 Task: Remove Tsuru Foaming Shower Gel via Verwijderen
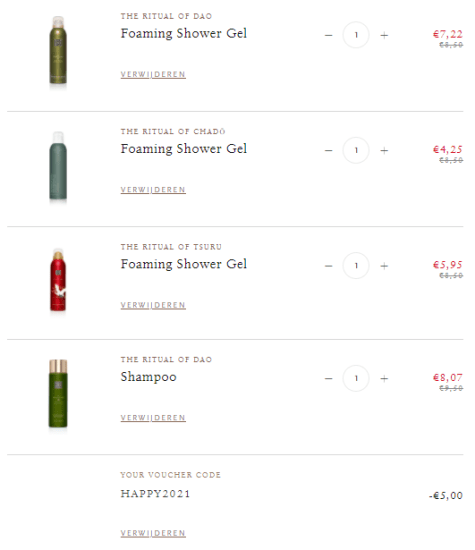pos(153,305)
